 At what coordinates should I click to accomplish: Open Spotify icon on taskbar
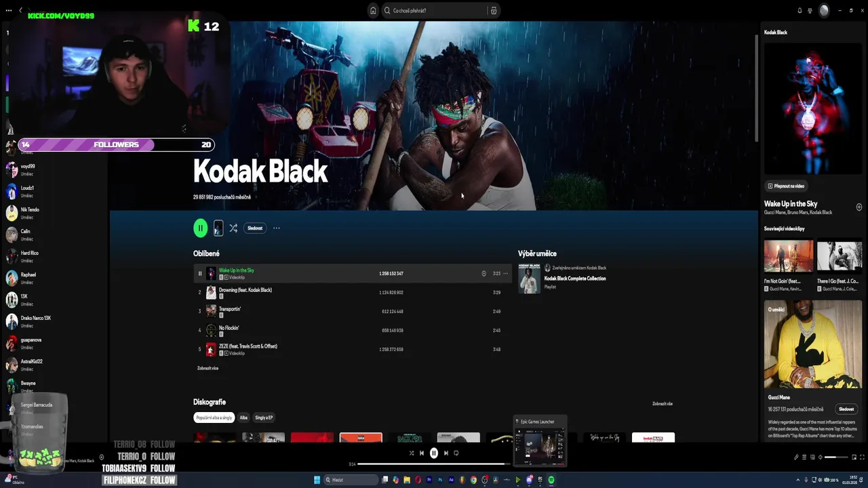coord(551,480)
